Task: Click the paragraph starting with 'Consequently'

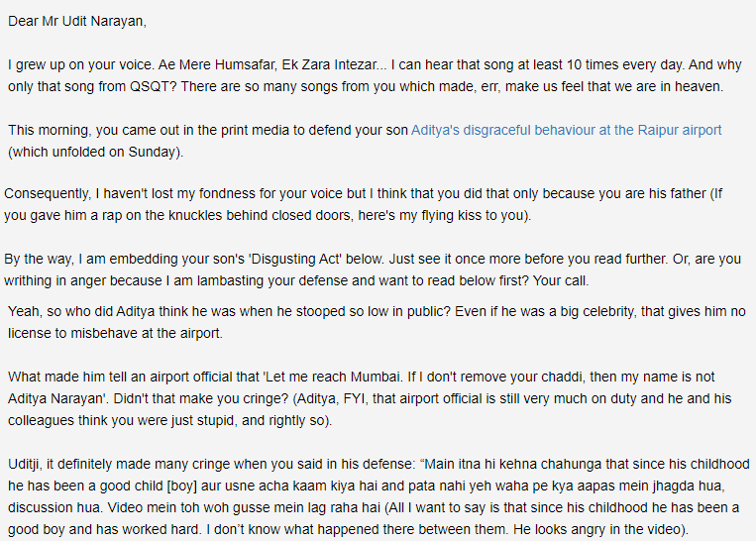Action: 364,204
